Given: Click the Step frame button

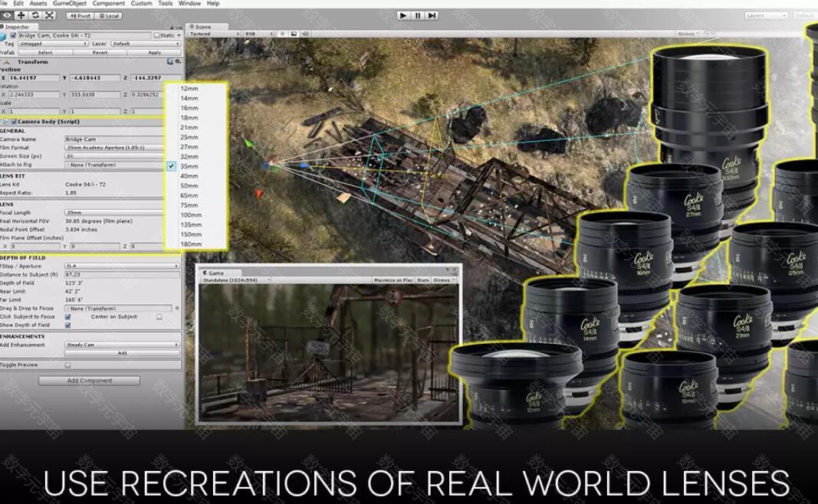Looking at the screenshot, I should click(x=432, y=15).
